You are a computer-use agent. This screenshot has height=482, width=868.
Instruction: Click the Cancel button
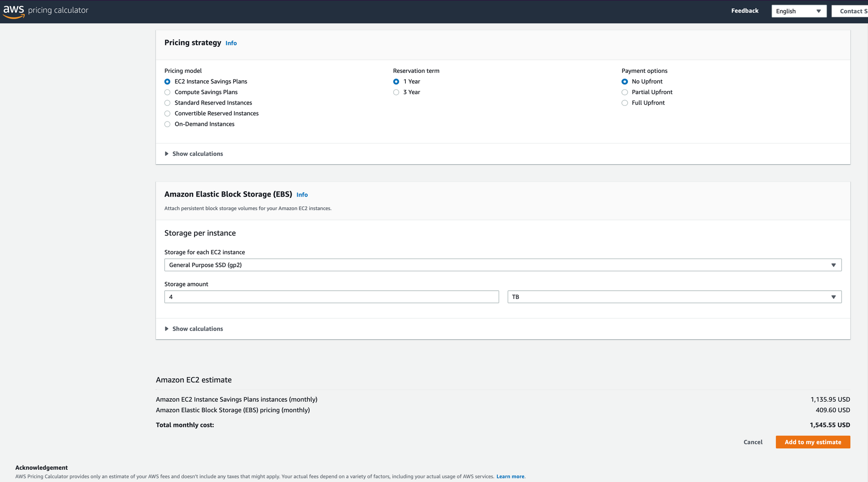pos(753,442)
